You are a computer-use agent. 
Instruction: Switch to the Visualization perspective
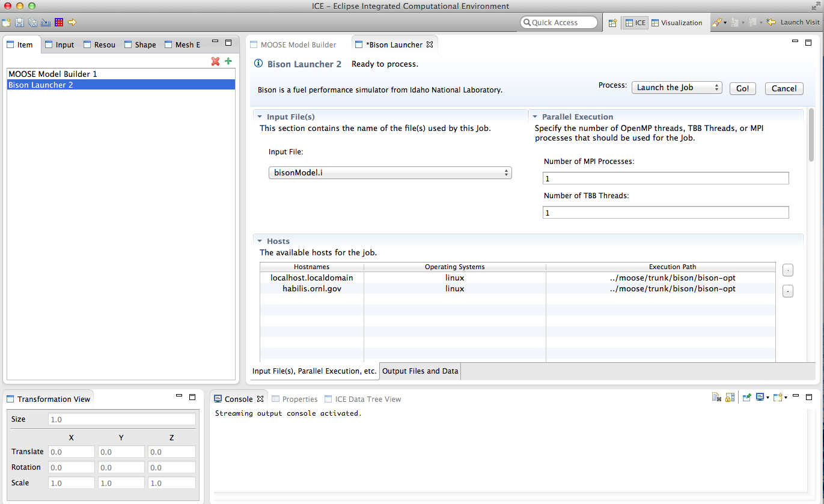677,23
